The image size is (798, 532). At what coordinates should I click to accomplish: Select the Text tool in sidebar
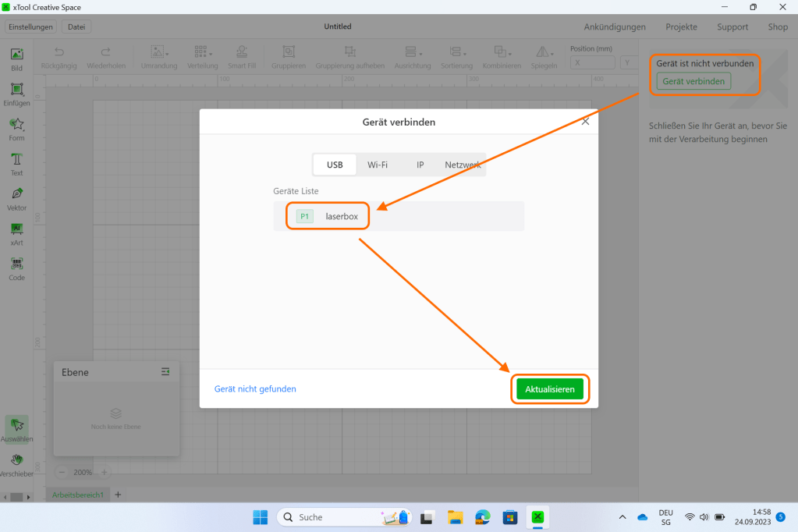[16, 164]
